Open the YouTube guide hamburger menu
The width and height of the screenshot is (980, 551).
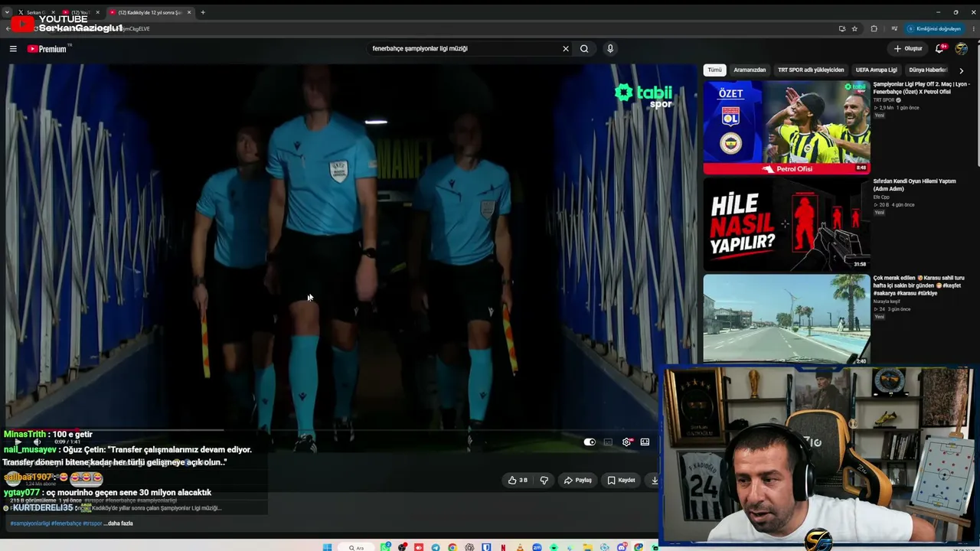[13, 49]
